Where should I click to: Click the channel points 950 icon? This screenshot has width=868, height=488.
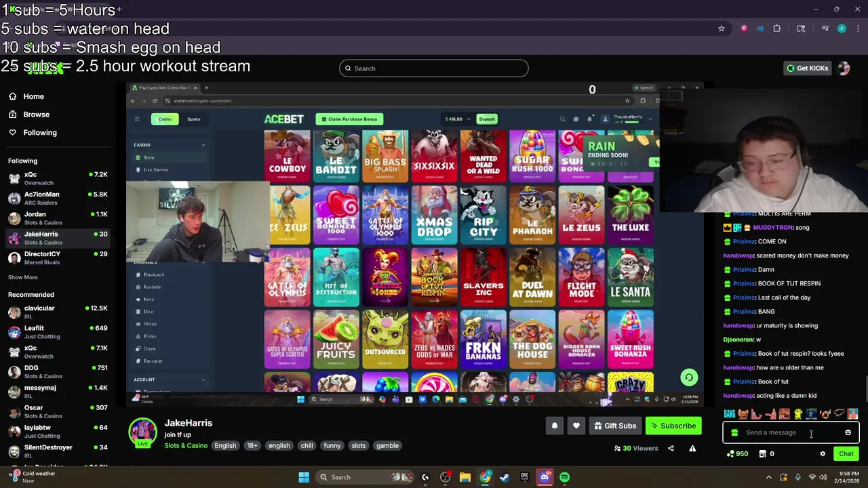pyautogui.click(x=737, y=454)
